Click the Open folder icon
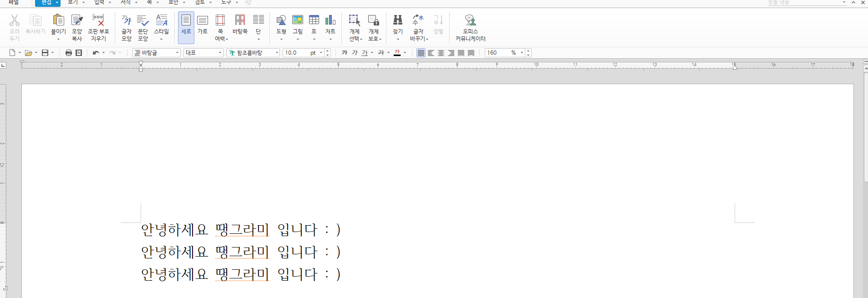868x298 pixels. point(28,53)
